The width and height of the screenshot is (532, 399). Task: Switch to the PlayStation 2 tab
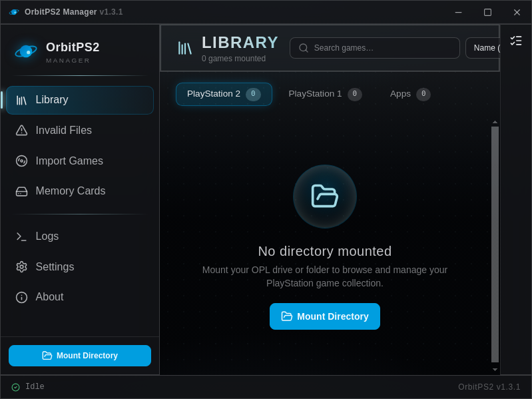[224, 94]
